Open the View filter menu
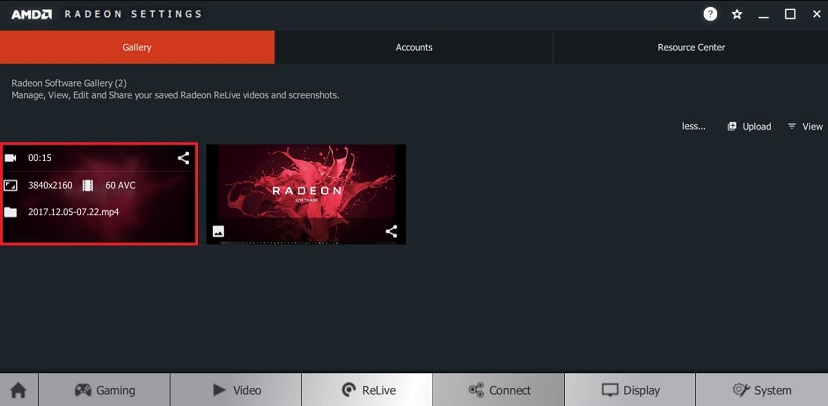The width and height of the screenshot is (828, 406). pos(805,127)
